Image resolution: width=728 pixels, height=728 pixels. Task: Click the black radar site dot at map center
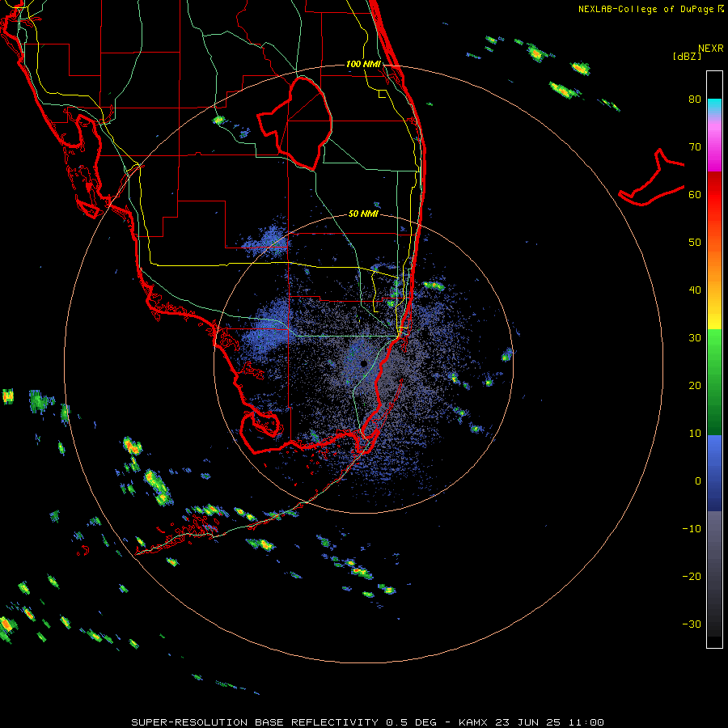[x=363, y=363]
